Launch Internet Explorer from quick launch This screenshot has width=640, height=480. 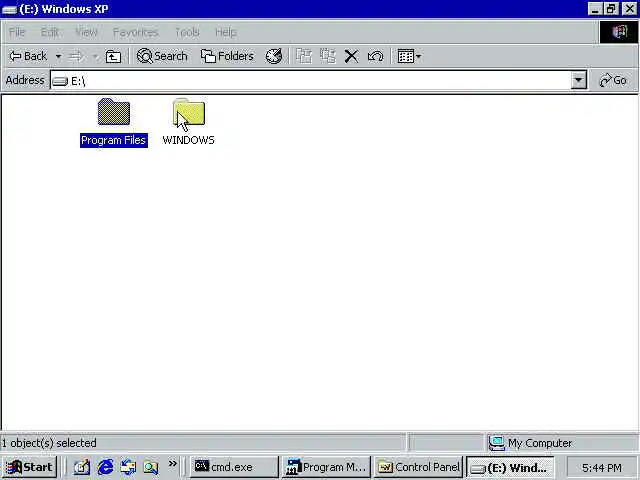point(105,467)
